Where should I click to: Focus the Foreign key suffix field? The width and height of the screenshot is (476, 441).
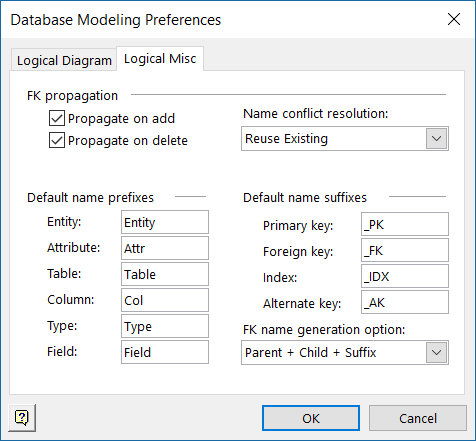click(405, 250)
